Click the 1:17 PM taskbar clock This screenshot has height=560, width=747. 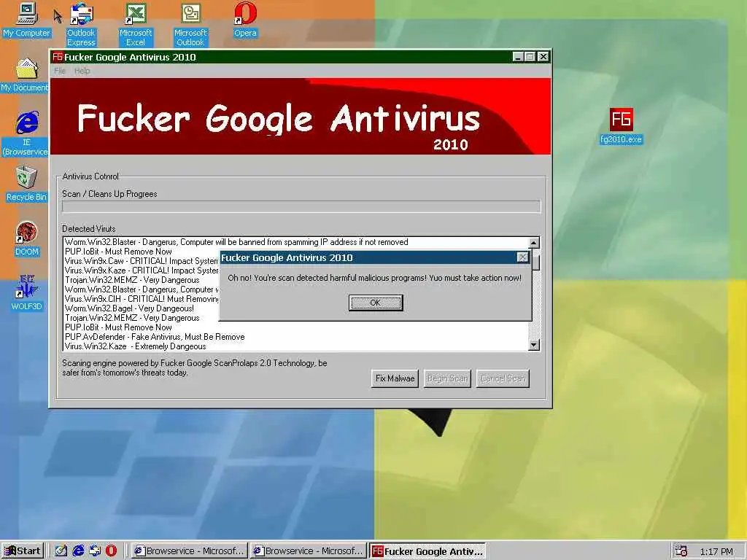click(x=716, y=551)
